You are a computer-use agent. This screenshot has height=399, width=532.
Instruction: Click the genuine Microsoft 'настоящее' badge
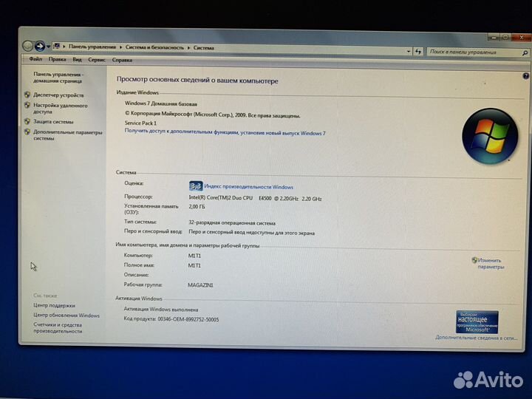click(477, 322)
